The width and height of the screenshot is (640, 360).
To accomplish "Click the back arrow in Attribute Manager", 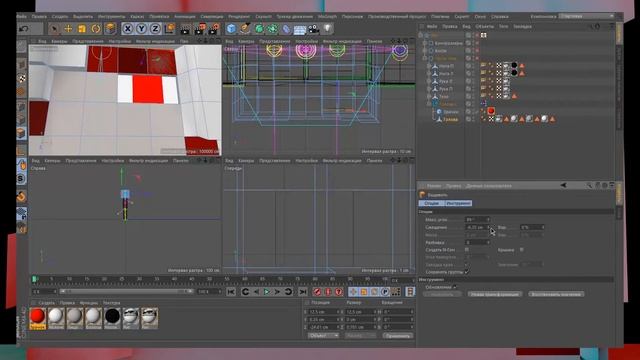I will tap(564, 185).
